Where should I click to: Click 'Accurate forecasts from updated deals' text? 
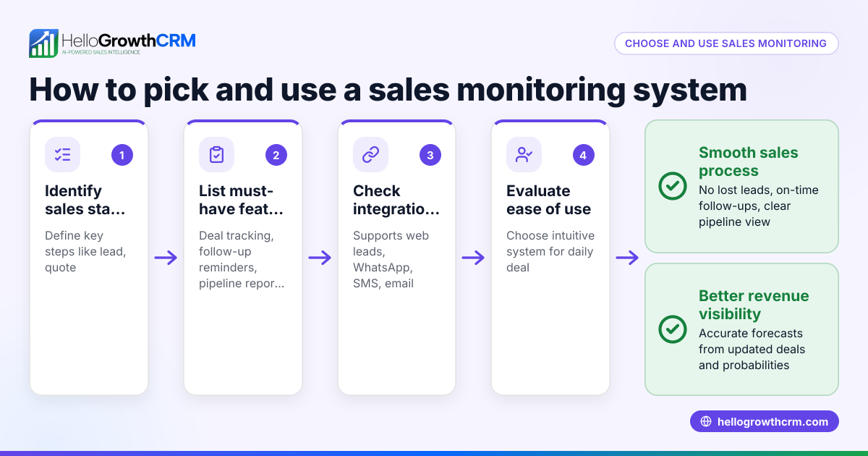coord(752,349)
